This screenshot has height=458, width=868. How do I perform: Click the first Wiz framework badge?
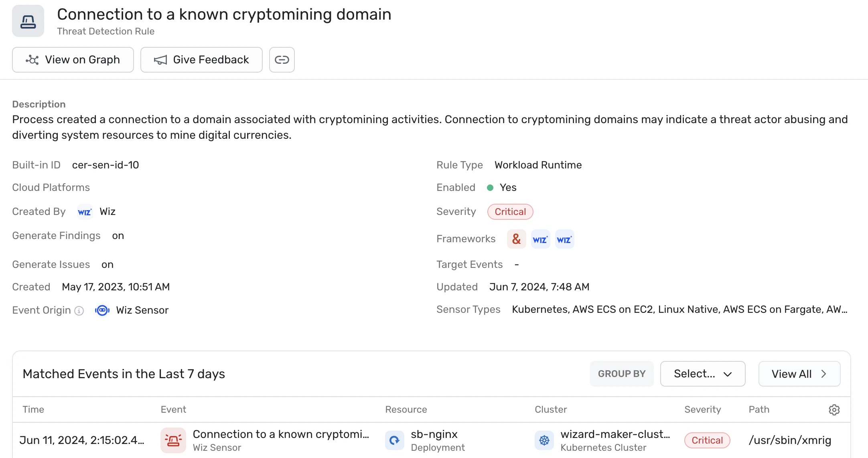pyautogui.click(x=540, y=239)
